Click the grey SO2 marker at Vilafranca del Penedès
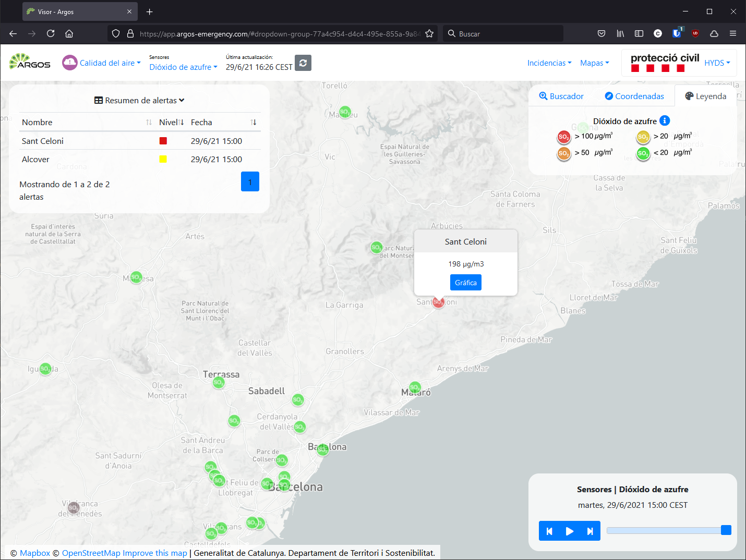746x560 pixels. point(74,507)
